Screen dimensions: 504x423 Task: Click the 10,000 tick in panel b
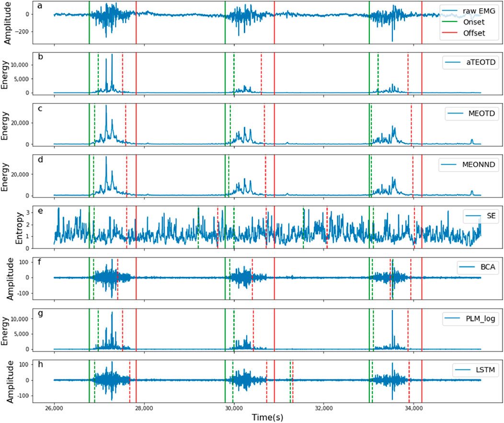pos(20,65)
